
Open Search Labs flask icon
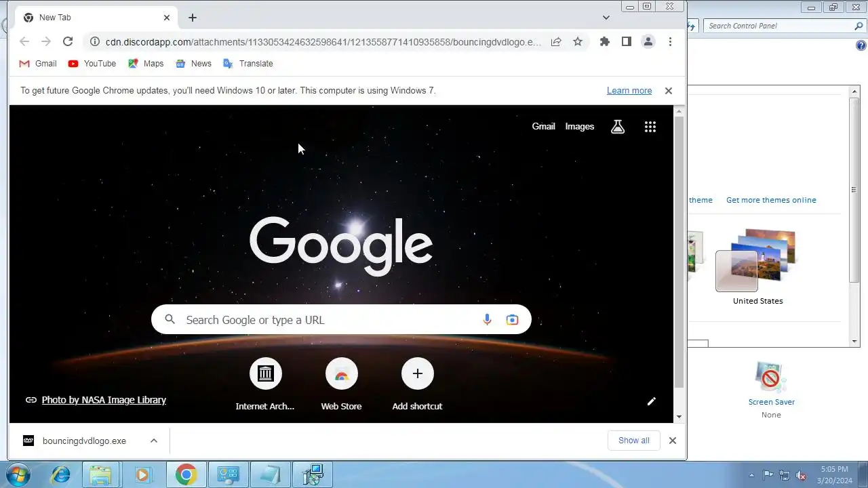[618, 127]
